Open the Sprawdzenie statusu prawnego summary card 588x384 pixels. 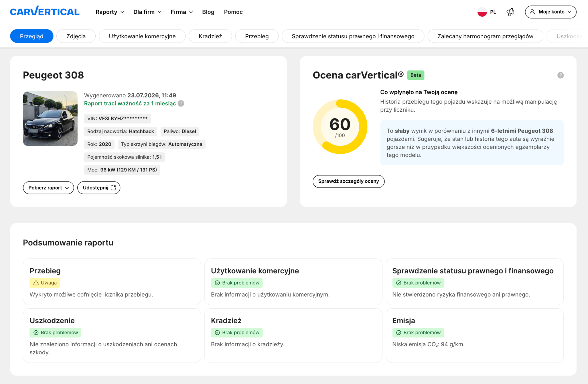coord(475,282)
